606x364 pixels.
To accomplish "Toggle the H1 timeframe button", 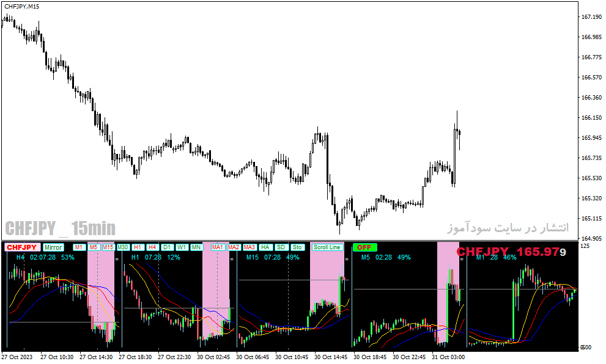I will [x=137, y=247].
